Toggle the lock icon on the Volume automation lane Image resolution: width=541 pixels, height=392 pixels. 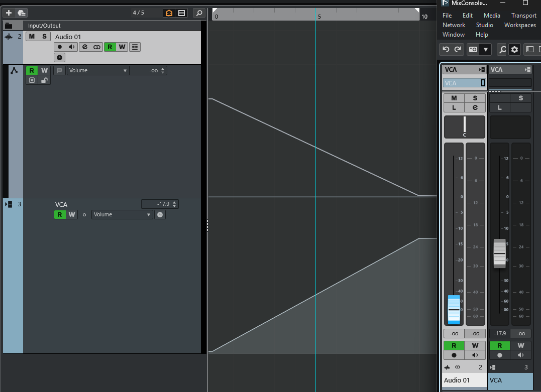pos(44,80)
